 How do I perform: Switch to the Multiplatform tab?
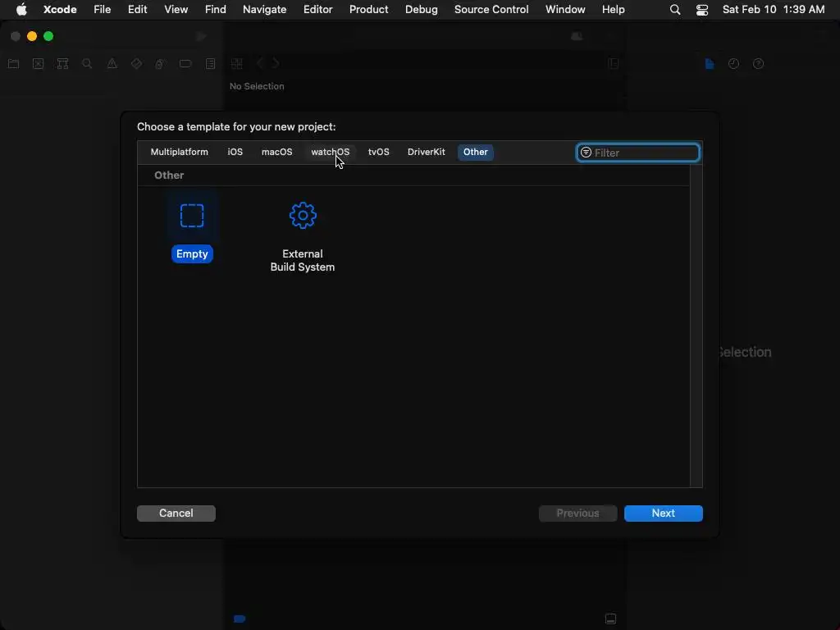click(x=180, y=152)
